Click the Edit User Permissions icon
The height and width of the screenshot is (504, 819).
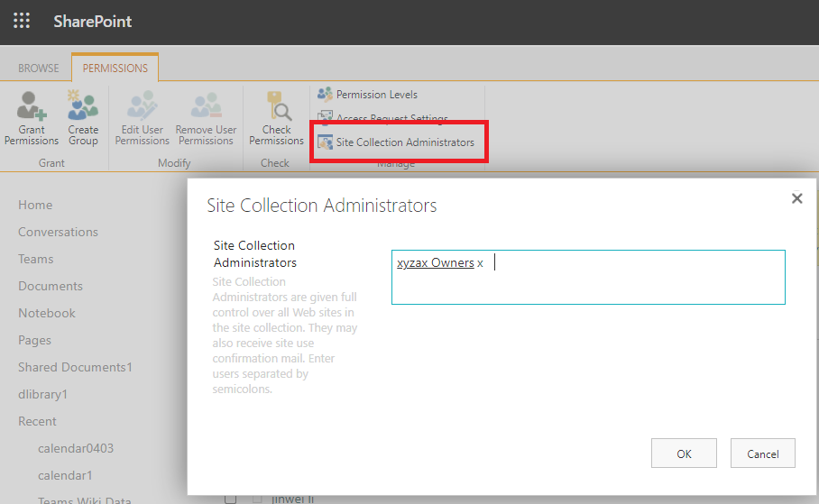[x=143, y=105]
